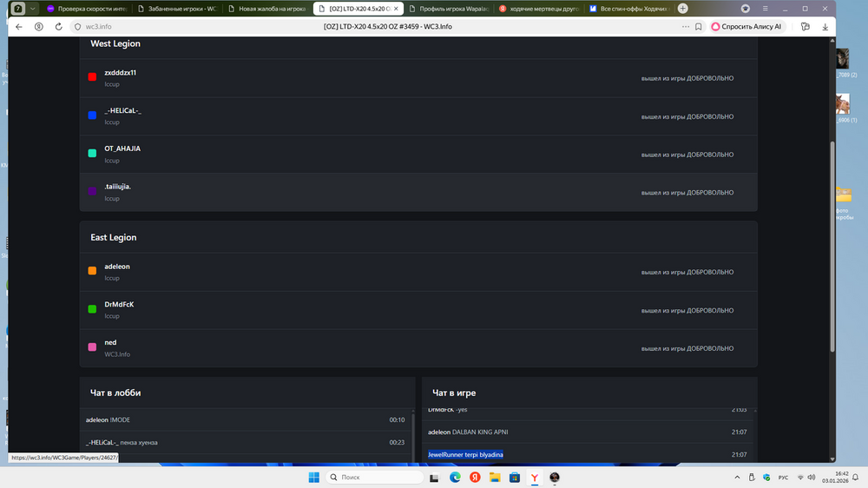
Task: Open Microsoft Store from the taskbar
Action: (515, 478)
